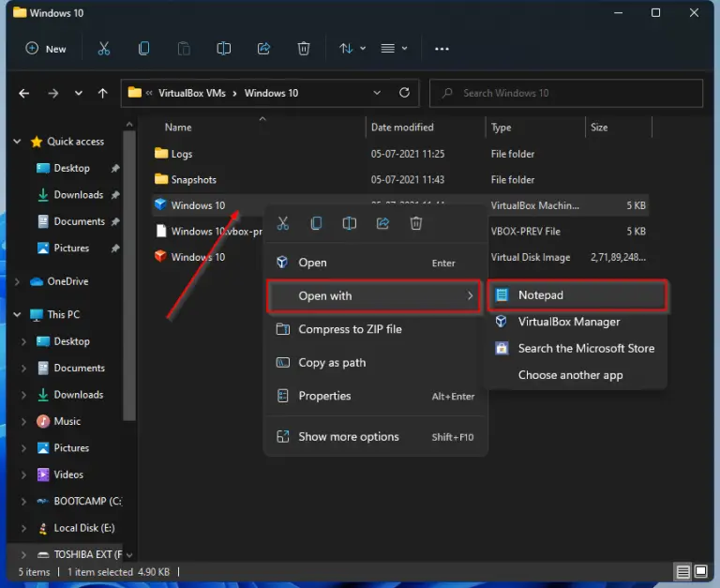Click the Music folder icon
720x588 pixels.
(x=43, y=421)
